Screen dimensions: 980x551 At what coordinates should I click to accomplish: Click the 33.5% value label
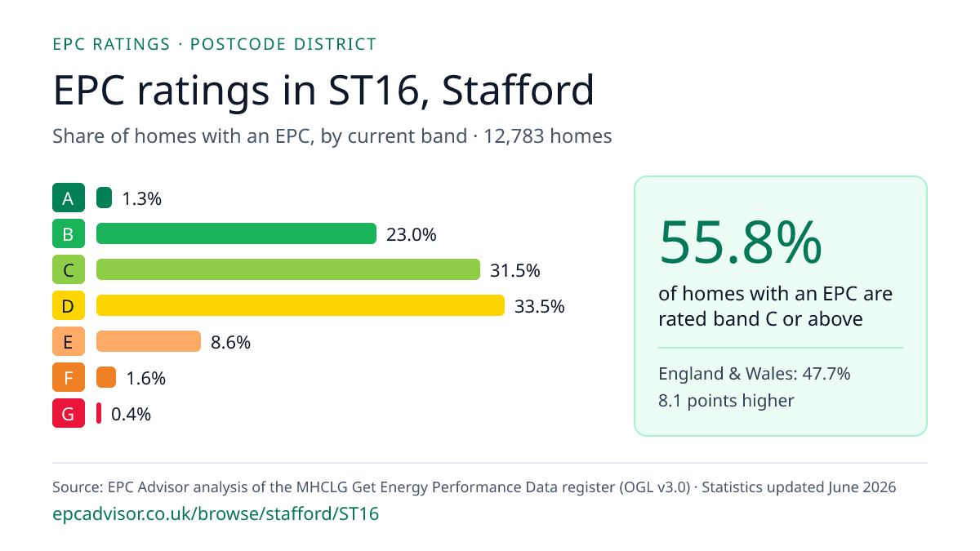click(540, 306)
